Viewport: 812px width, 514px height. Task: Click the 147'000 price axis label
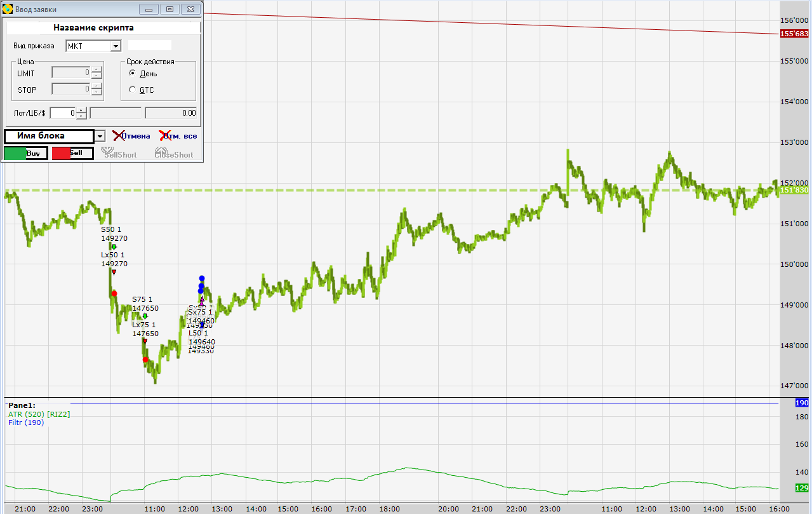coord(795,386)
